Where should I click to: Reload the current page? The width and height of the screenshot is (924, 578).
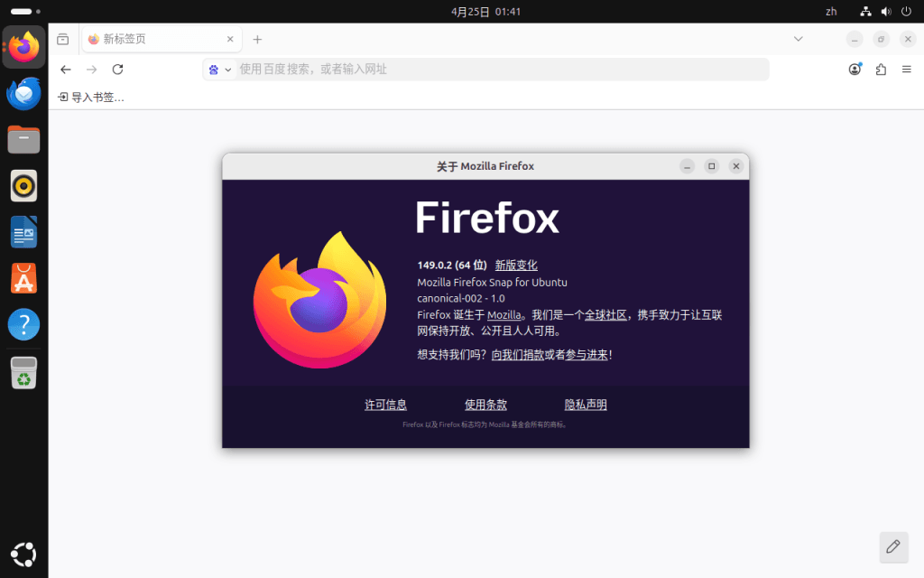click(x=118, y=70)
